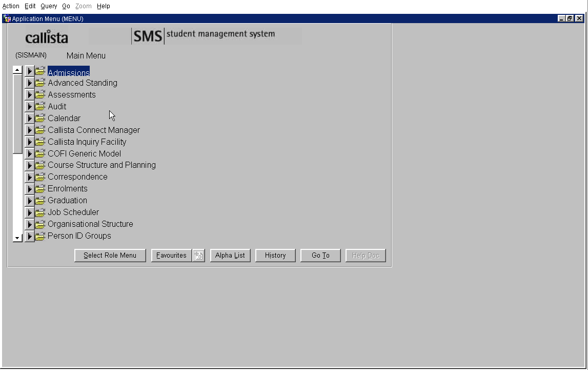Expand the Correspondence tree arrow
This screenshot has width=588, height=370.
pyautogui.click(x=30, y=177)
